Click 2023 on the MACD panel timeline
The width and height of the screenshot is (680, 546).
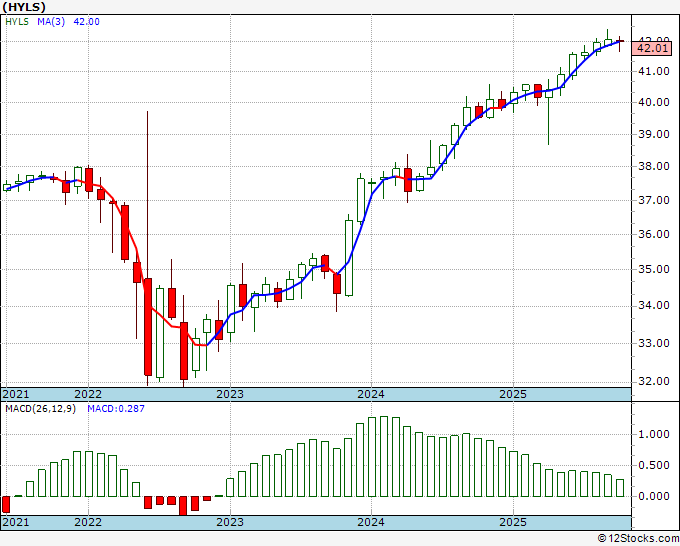(x=230, y=522)
